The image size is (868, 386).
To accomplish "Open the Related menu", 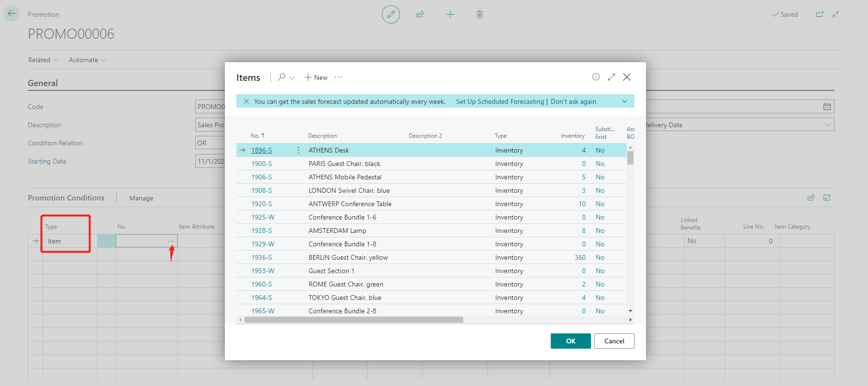I will click(44, 60).
